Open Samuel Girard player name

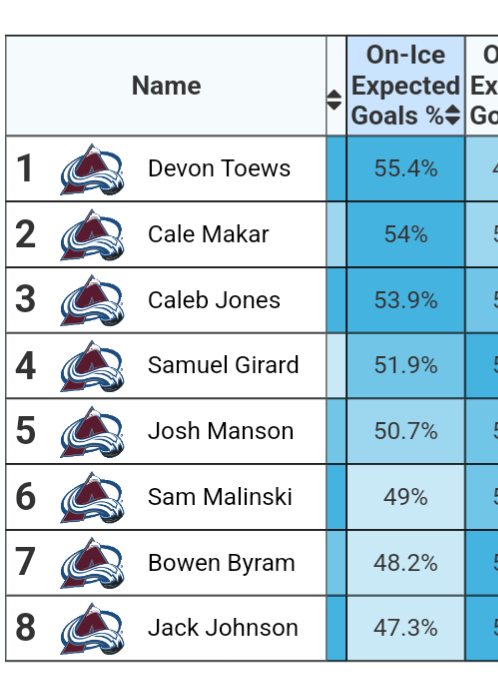[223, 365]
